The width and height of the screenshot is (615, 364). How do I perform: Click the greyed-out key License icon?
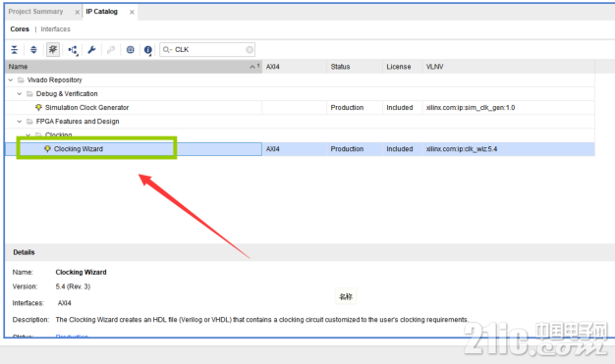coord(111,50)
